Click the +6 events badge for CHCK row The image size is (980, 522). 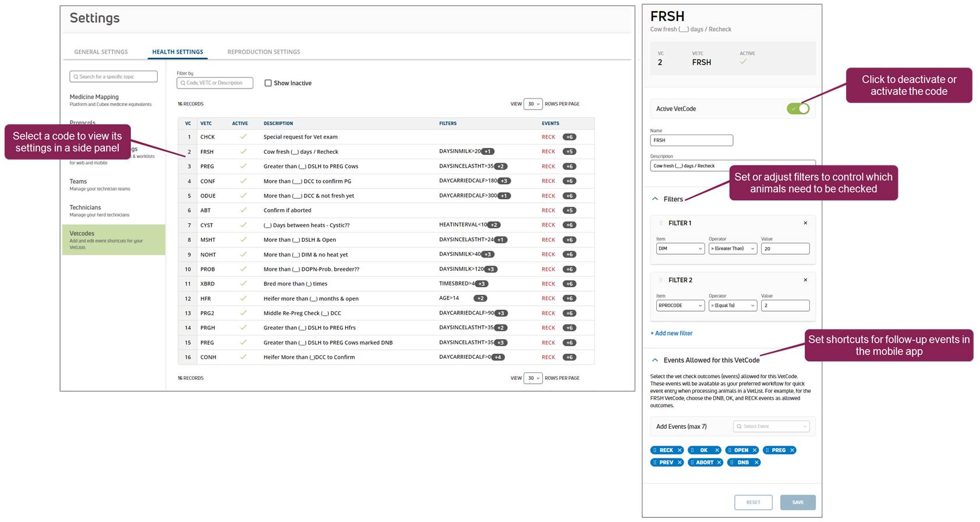[x=569, y=137]
